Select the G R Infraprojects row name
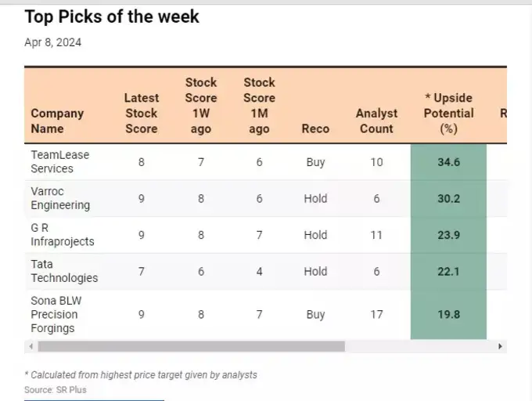The height and width of the screenshot is (401, 532). 62,234
